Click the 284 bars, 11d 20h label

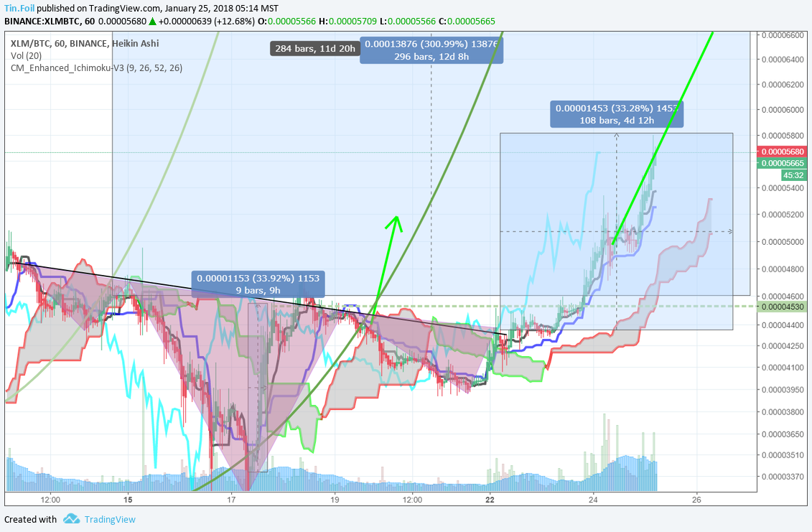[315, 49]
